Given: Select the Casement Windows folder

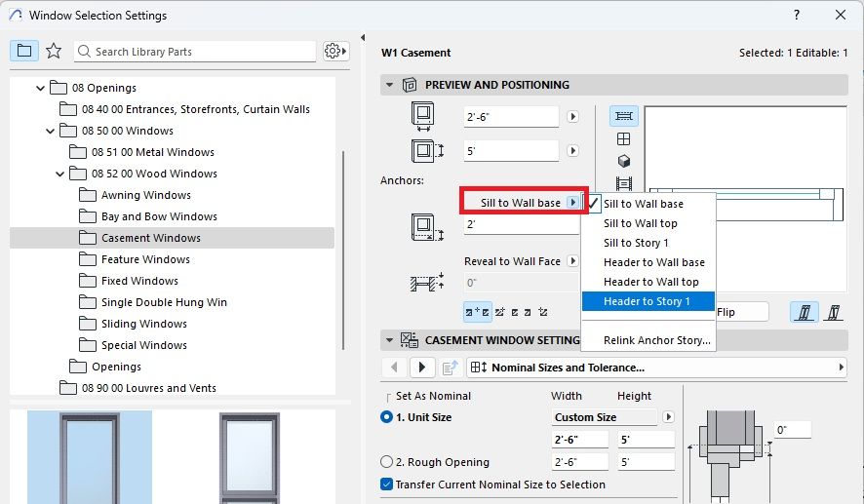Looking at the screenshot, I should click(x=151, y=238).
